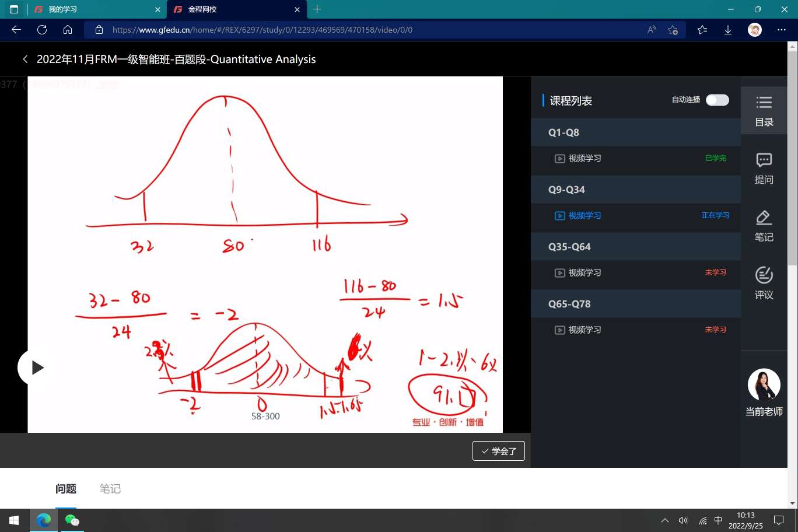Click the 学会了 button
798x532 pixels.
coord(499,451)
